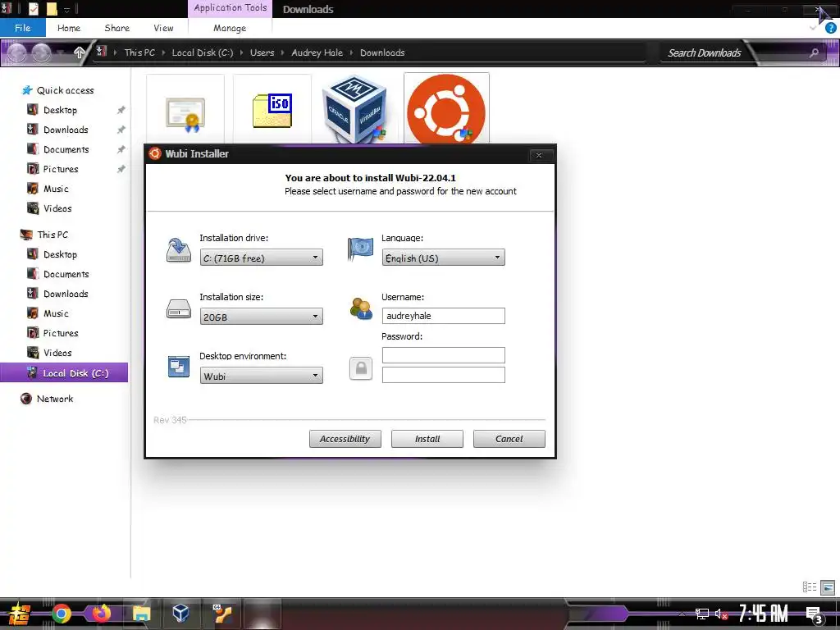Click the 7:45 AM taskbar clock
840x630 pixels.
(x=764, y=614)
